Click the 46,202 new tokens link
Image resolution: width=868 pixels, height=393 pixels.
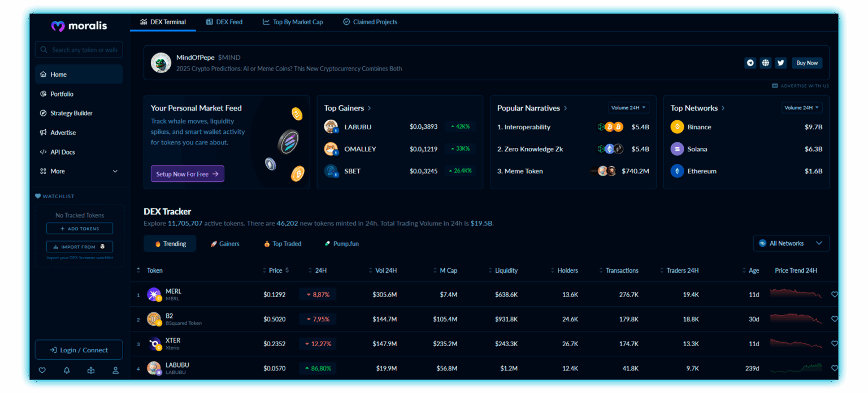(287, 224)
